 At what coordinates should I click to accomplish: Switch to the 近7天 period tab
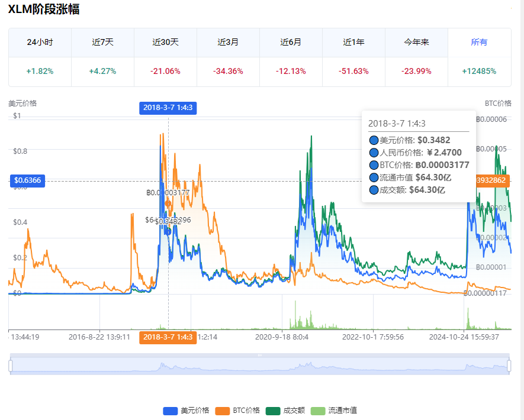(102, 43)
